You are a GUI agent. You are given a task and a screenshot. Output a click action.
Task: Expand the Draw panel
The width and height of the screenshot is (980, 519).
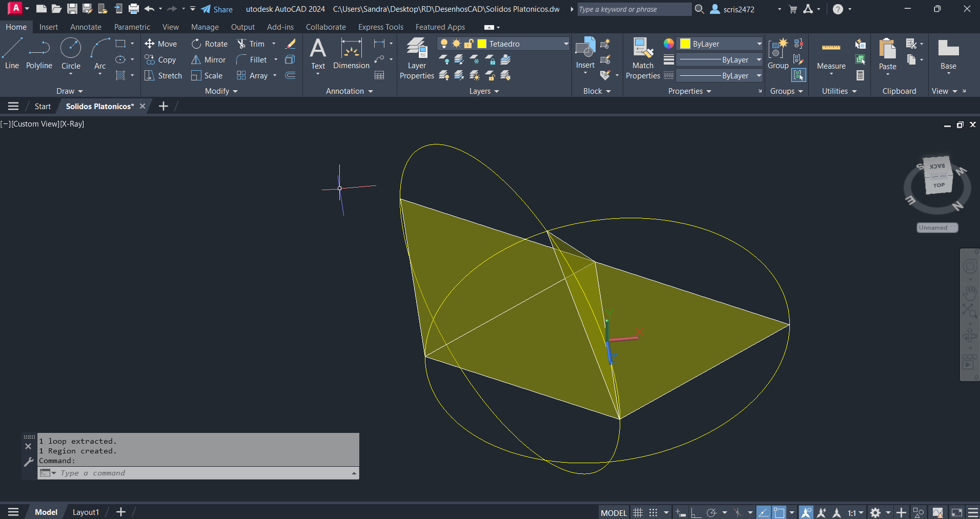point(70,91)
